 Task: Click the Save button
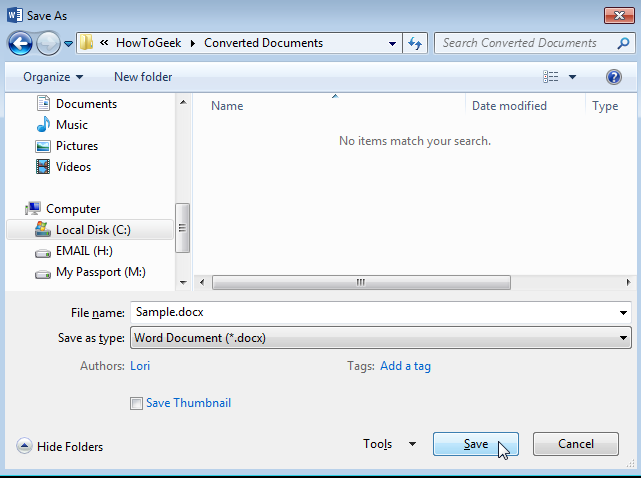(x=476, y=444)
